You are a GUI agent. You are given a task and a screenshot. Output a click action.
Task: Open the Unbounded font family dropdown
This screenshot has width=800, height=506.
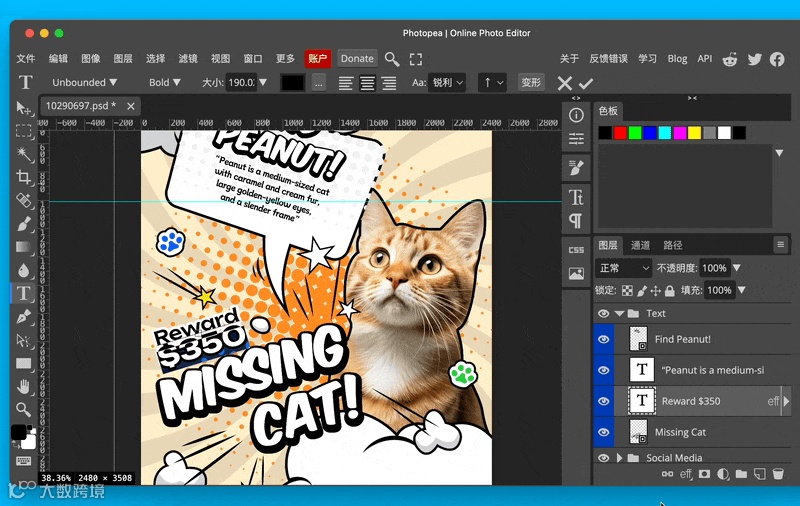[x=84, y=83]
